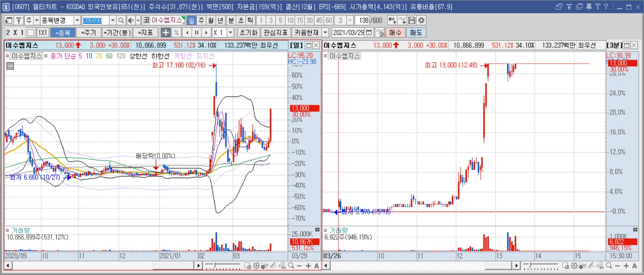644x275 pixels.
Task: Maximize the right 3-minute chart pane
Action: click(627, 45)
